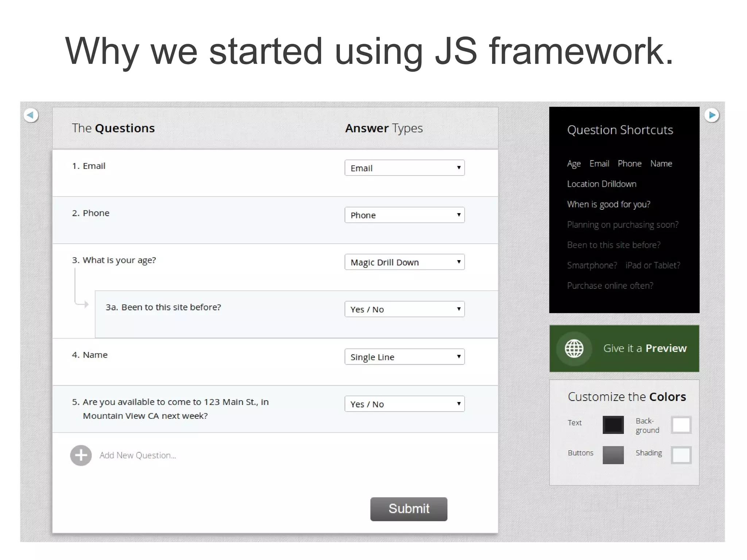Open the Email answer type dropdown
Screen dimensions: 747x560
tap(404, 168)
